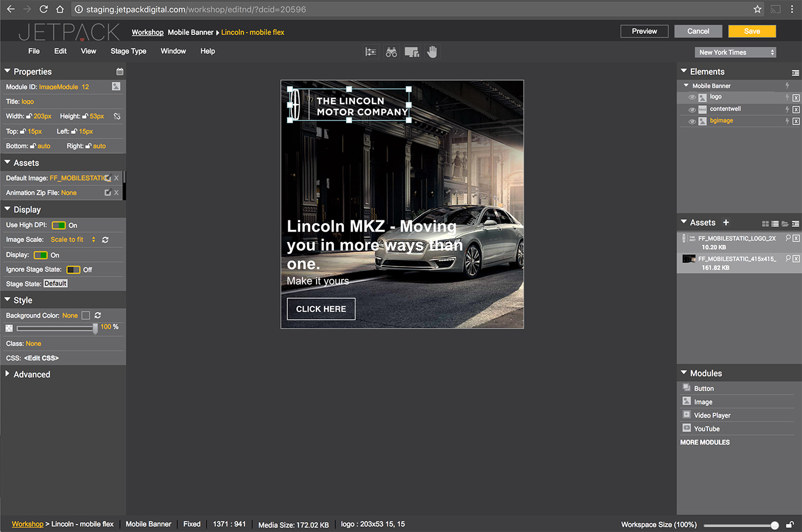Collapse the Modules panel
This screenshot has height=532, width=802.
[x=684, y=373]
